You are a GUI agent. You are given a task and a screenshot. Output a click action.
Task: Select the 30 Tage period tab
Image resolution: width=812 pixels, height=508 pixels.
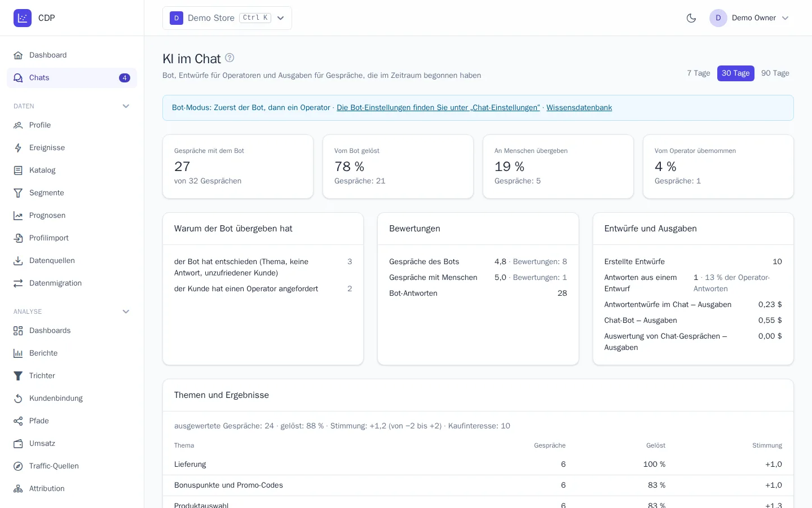(x=736, y=73)
